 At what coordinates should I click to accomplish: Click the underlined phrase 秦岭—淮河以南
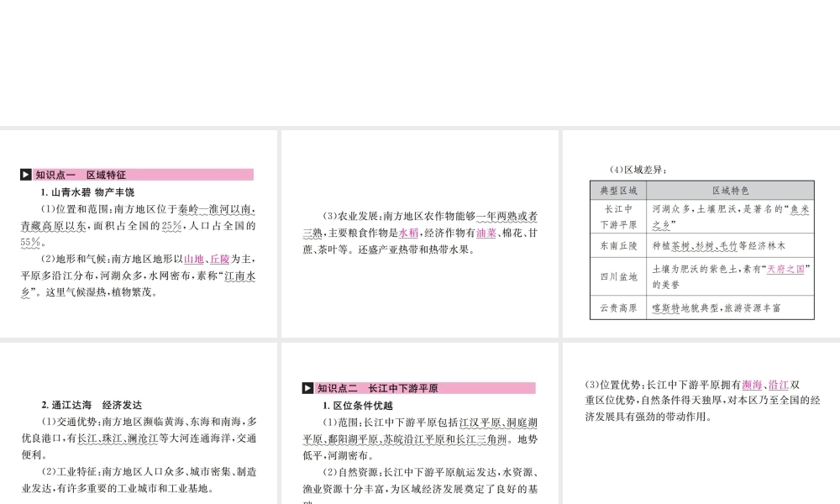click(x=216, y=209)
